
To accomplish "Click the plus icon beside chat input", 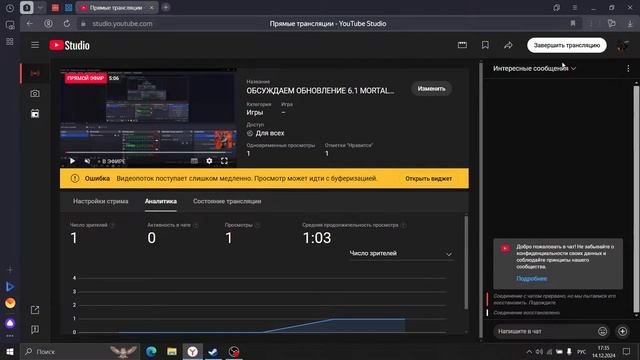I will coord(622,331).
